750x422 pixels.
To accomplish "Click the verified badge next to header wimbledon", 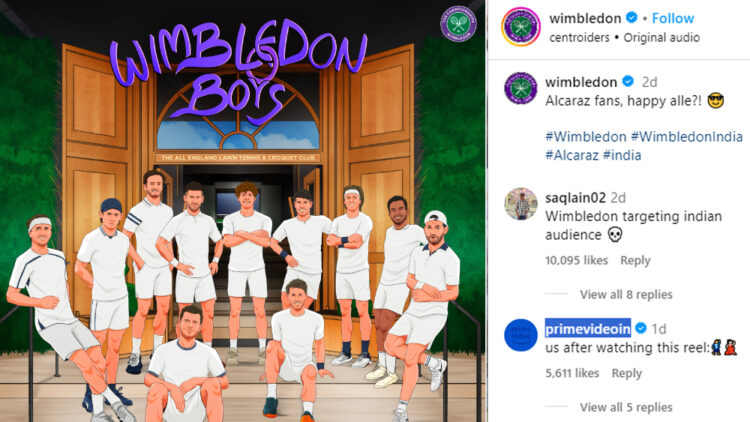I will point(631,18).
